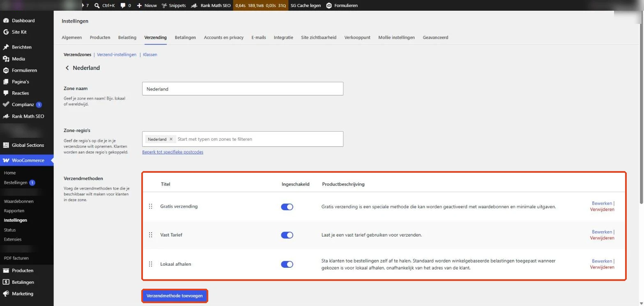Click SG Cache legen in admin bar
The width and height of the screenshot is (644, 306).
click(x=306, y=5)
